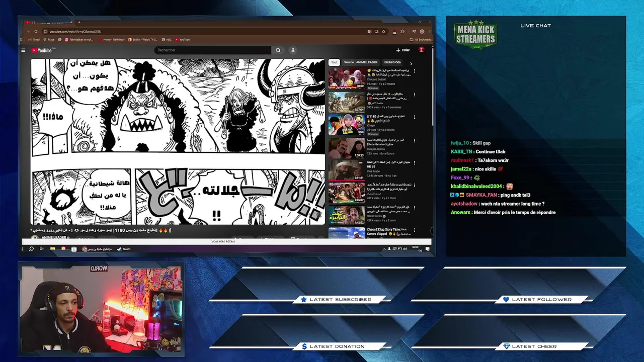Open three-dot options for Hikayat AlCima video

click(x=415, y=140)
